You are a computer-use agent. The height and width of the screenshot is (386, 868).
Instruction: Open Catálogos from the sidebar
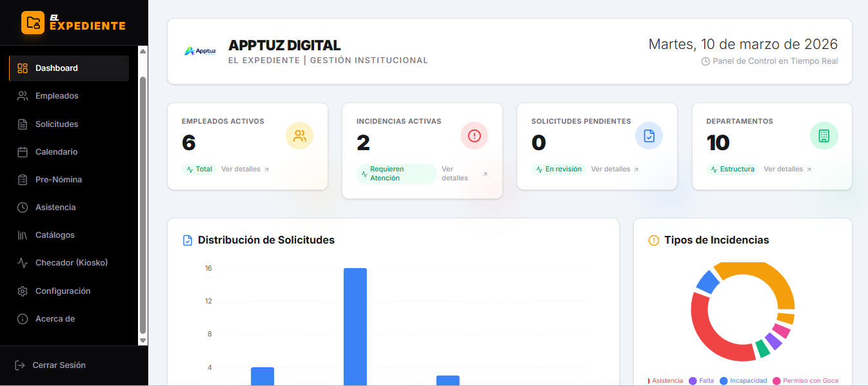(69, 235)
